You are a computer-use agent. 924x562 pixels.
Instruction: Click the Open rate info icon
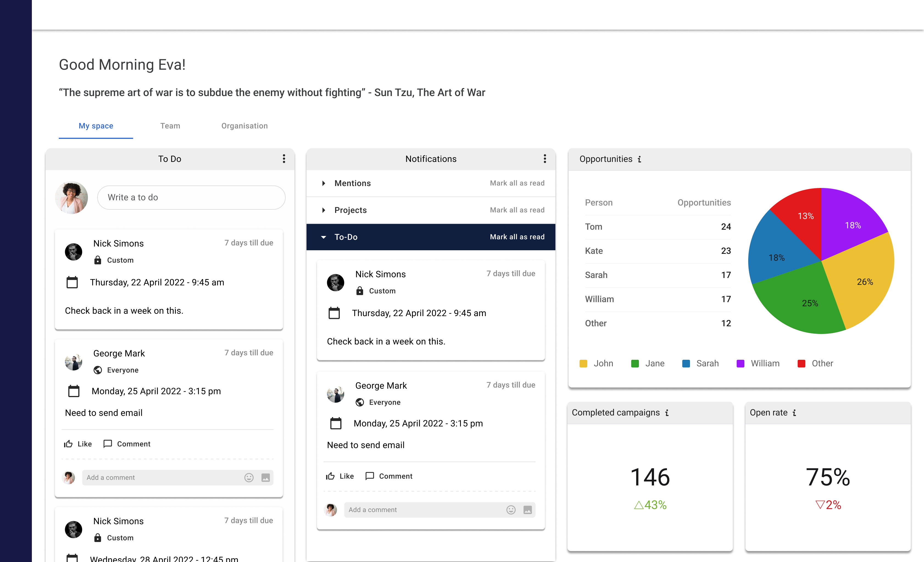pyautogui.click(x=794, y=413)
